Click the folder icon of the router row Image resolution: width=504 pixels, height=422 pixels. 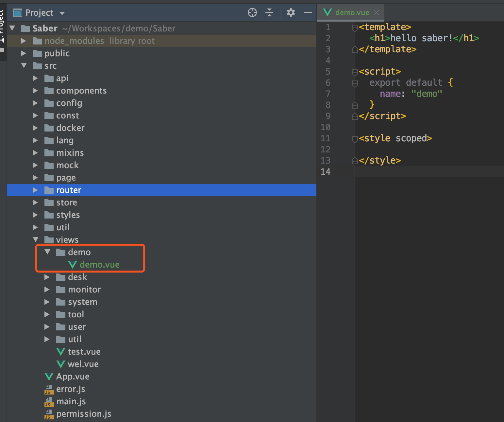coord(49,190)
